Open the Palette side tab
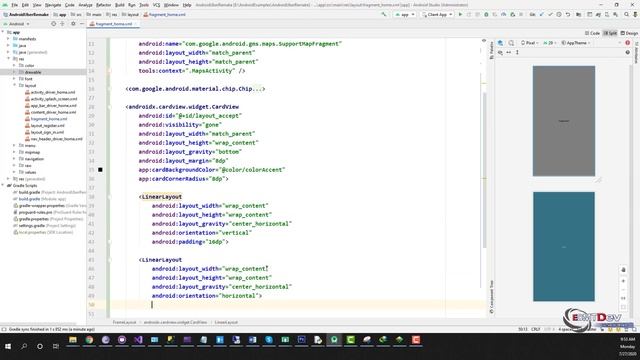Image resolution: width=640 pixels, height=360 pixels. pos(491,51)
